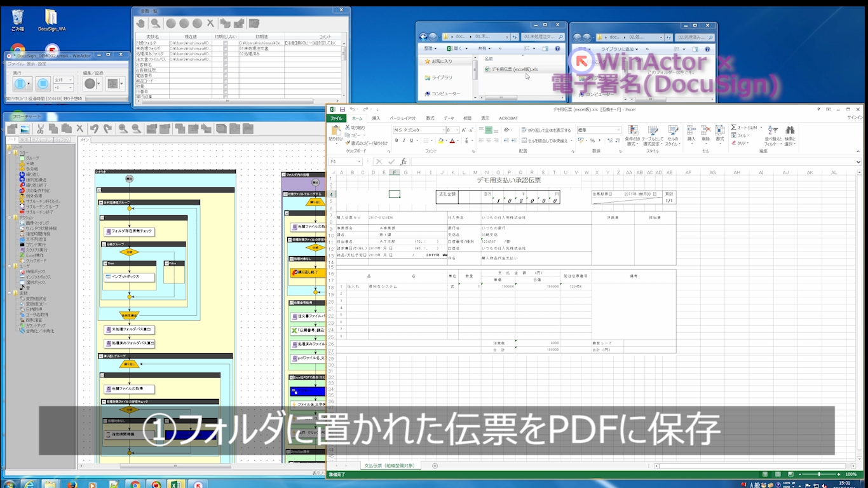Open the Excel ページレイアウト ribbon tab

(403, 118)
